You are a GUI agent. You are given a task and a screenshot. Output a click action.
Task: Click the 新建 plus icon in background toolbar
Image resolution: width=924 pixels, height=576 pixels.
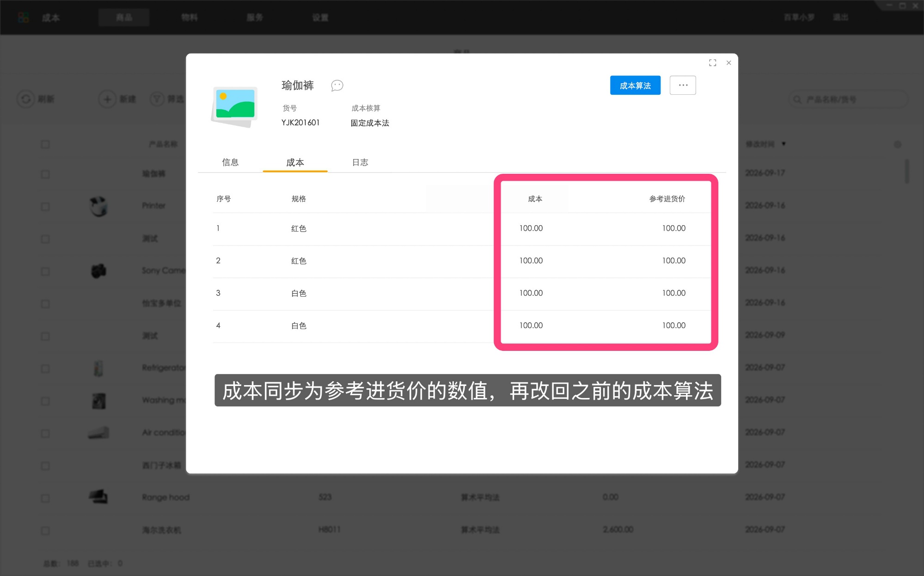[x=107, y=99]
